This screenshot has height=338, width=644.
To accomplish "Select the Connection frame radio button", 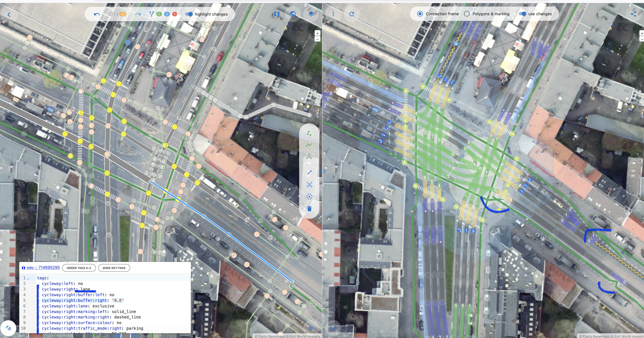I will (420, 14).
